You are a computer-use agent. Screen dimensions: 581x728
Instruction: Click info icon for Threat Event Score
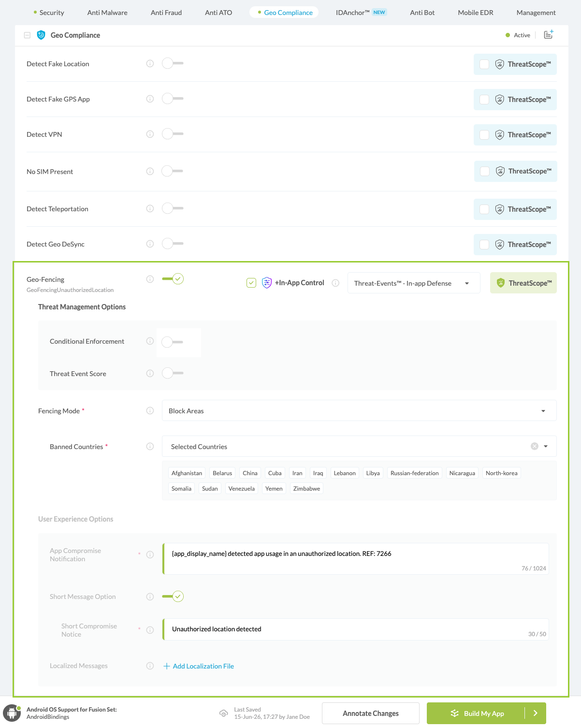coord(150,374)
